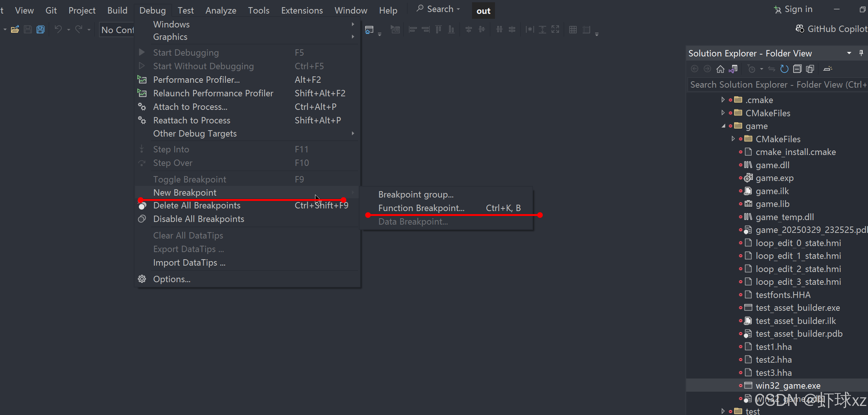
Task: Choose Function Breakpoint from the submenu
Action: 421,208
